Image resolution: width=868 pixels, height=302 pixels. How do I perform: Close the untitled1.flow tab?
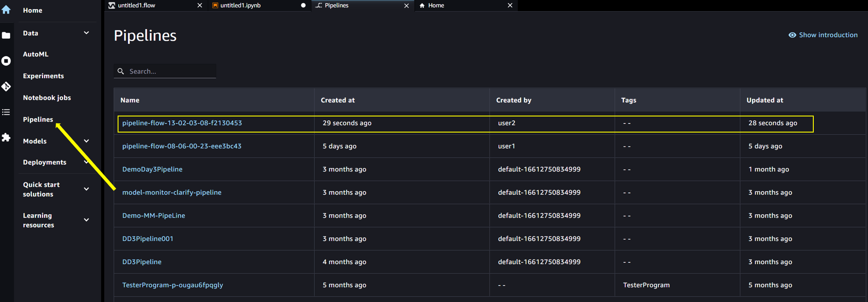coord(200,5)
